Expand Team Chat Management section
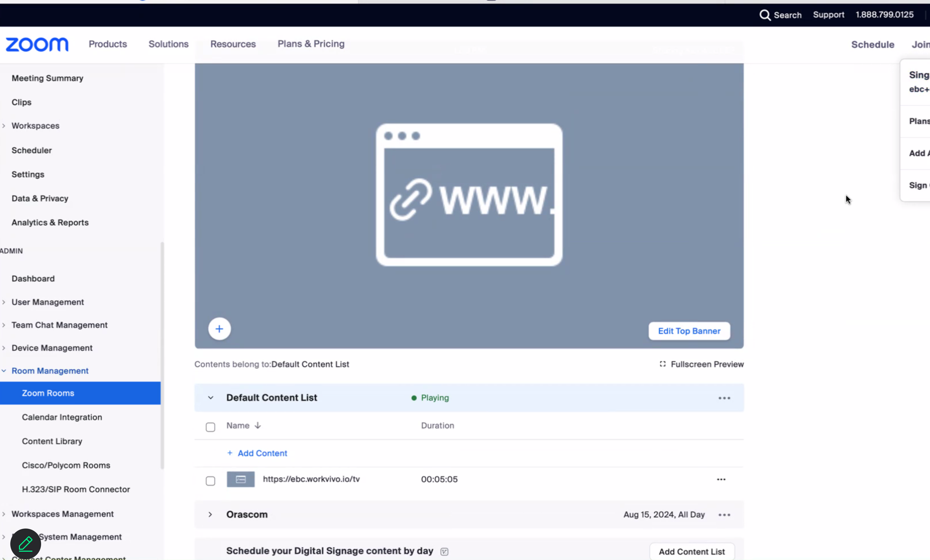930x560 pixels. (4, 325)
